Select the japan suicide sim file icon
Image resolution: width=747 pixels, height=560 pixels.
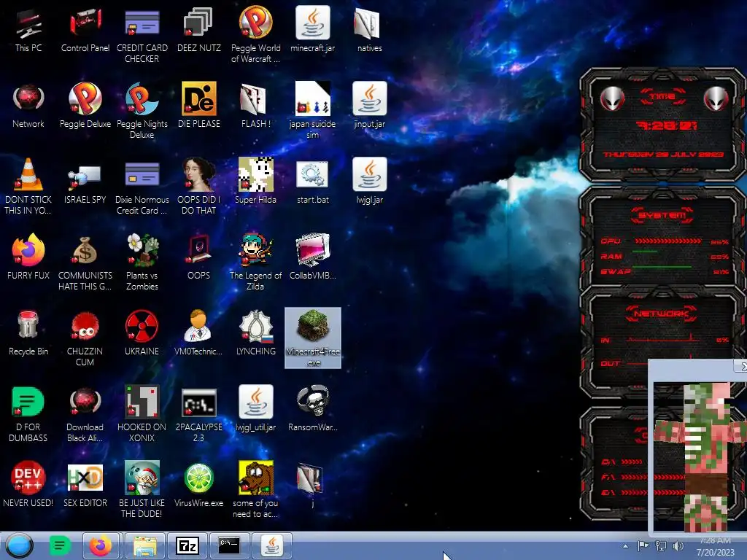click(312, 98)
